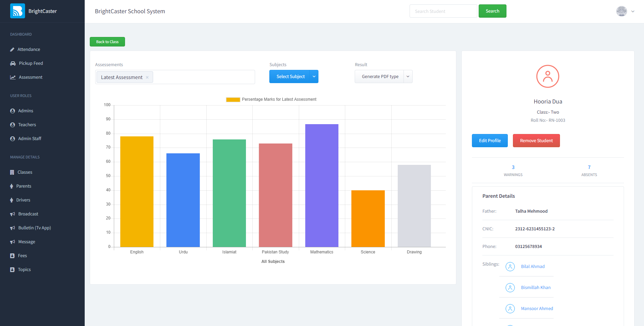Image resolution: width=644 pixels, height=326 pixels.
Task: Click the Roll No RN-1003 text
Action: point(548,120)
